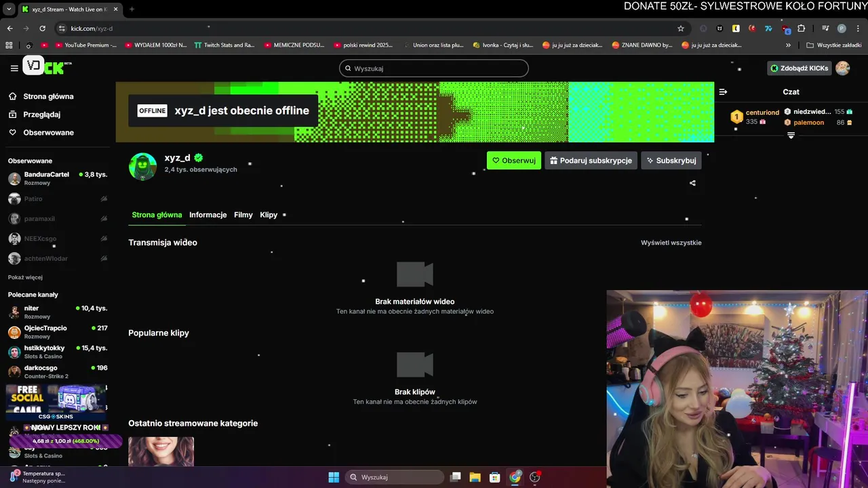This screenshot has height=488, width=868.
Task: Click Podaruj subskrypcje gift button
Action: pos(591,161)
